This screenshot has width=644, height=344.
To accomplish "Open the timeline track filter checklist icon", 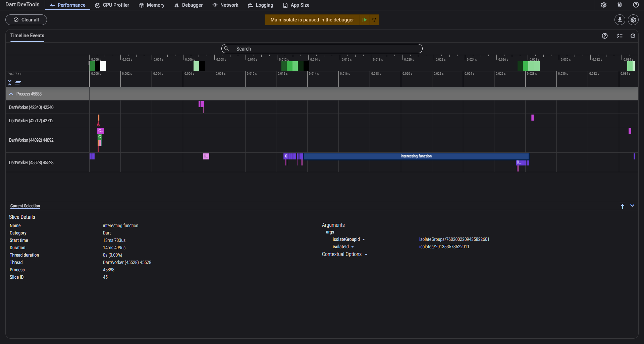I will tap(620, 36).
